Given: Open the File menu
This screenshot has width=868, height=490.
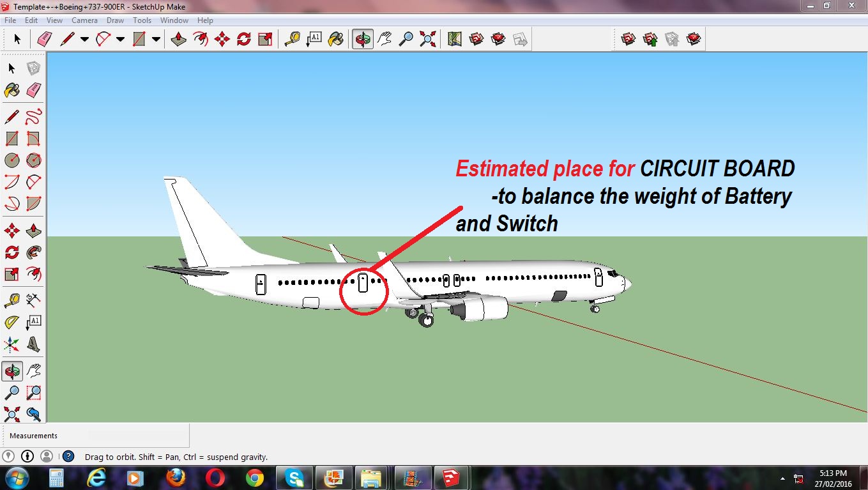Looking at the screenshot, I should click(x=10, y=20).
